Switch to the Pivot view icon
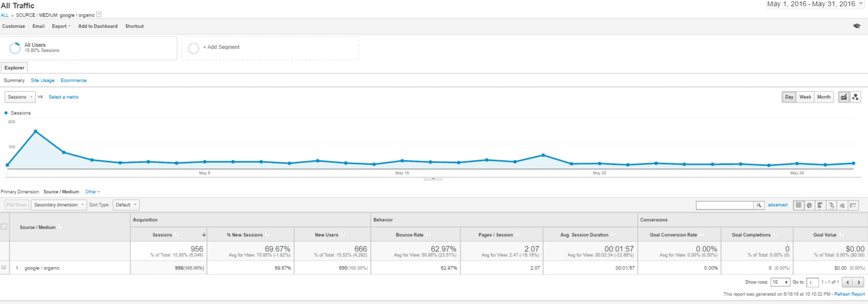Screen dimensions: 868x304 click(x=853, y=205)
